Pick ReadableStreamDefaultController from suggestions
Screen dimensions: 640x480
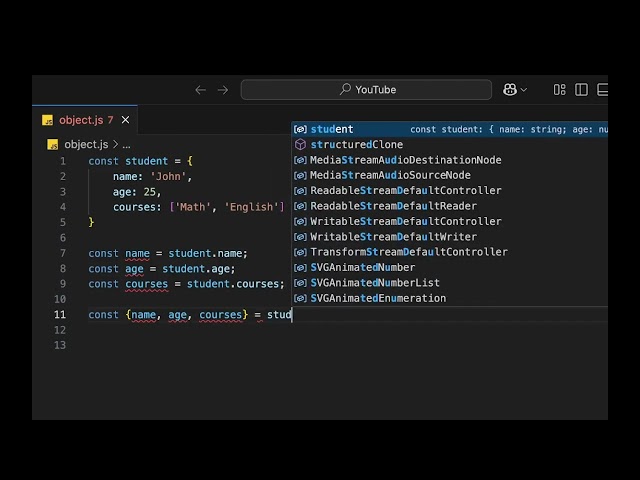pyautogui.click(x=450, y=191)
